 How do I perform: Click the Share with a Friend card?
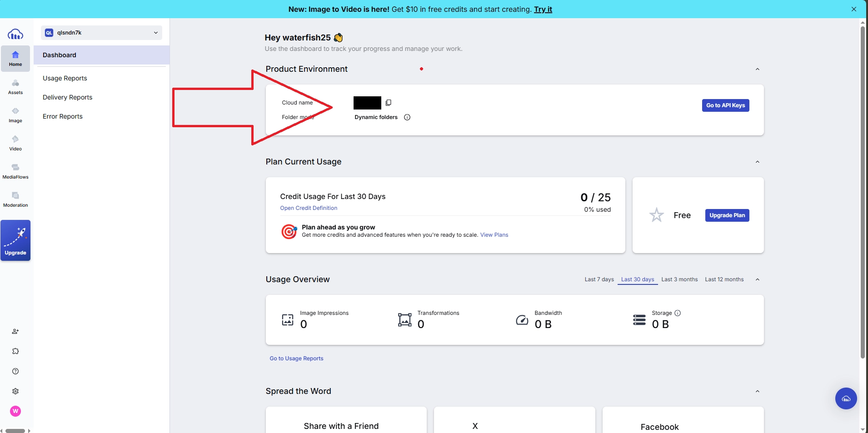[346, 420]
